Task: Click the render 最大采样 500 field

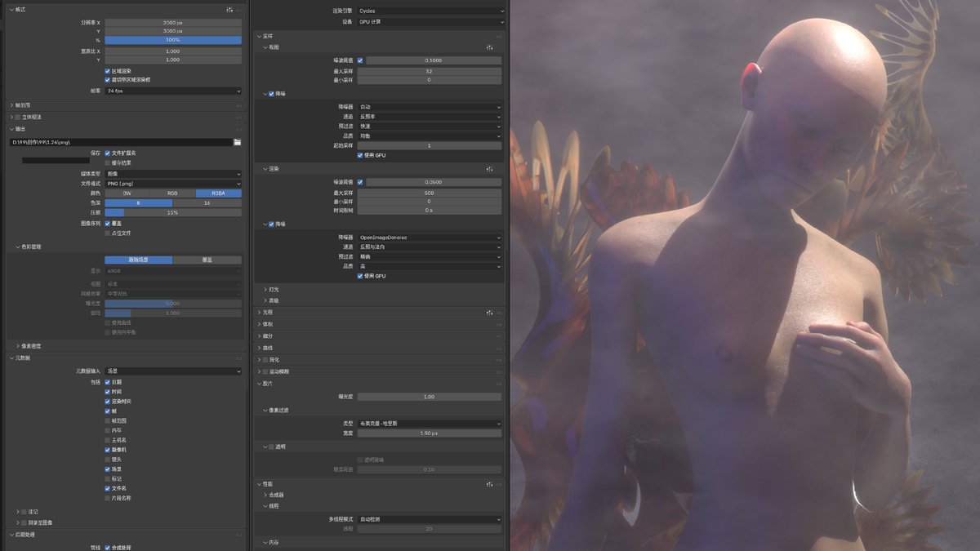Action: click(430, 193)
